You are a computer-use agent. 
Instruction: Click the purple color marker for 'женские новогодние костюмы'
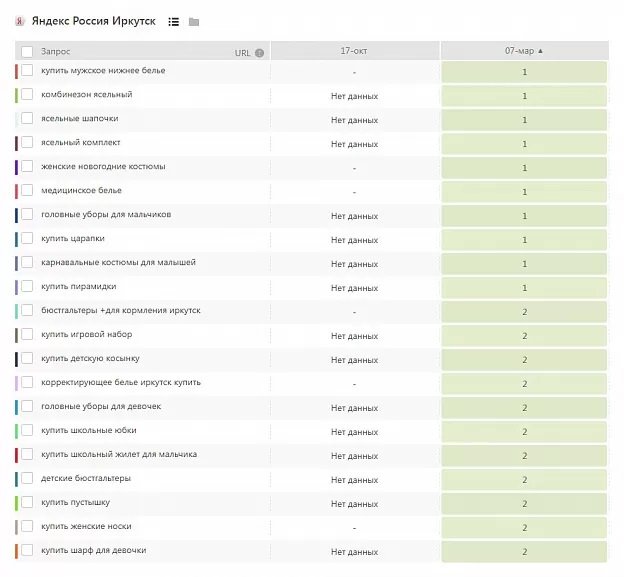[x=17, y=167]
